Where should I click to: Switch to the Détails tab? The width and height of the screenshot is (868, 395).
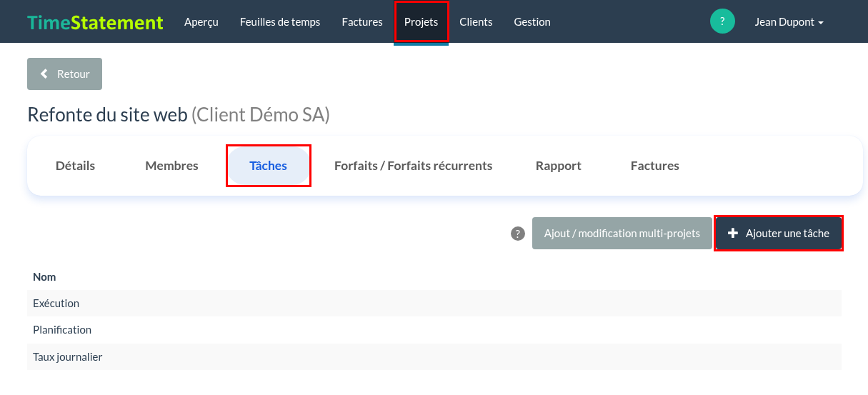(x=75, y=166)
